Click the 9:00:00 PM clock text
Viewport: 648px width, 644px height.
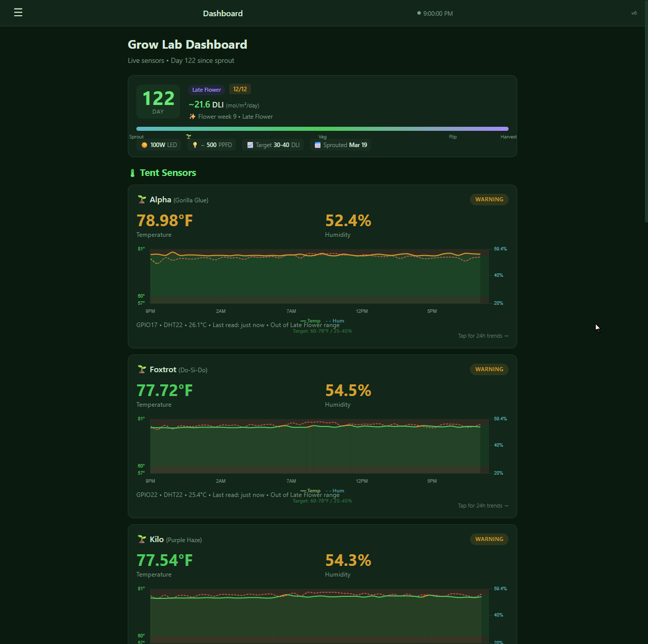point(438,14)
